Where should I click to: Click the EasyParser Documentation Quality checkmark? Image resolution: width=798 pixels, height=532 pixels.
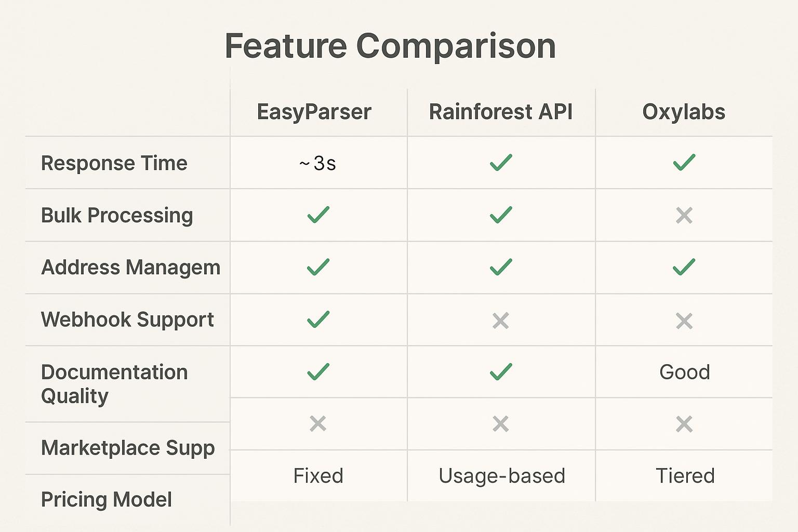point(318,371)
